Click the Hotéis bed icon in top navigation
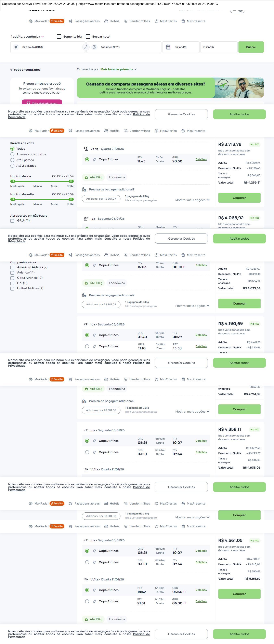 (106, 21)
